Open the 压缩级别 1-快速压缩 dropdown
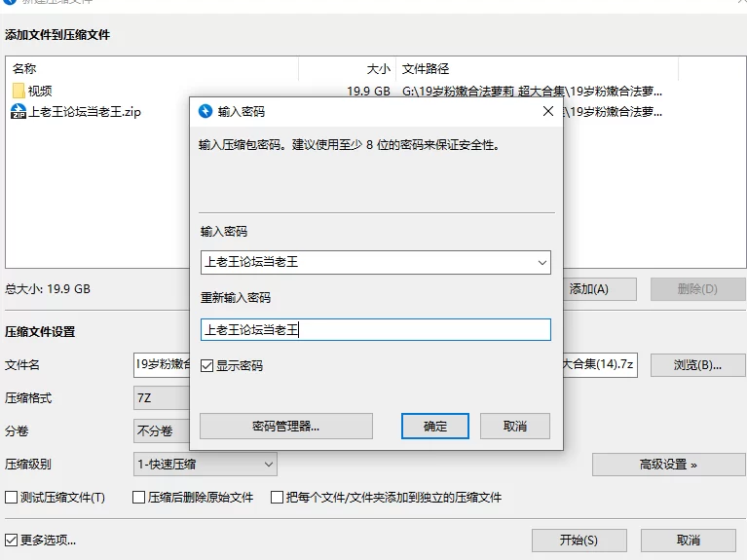Screen dimensions: 747x560 (205, 465)
